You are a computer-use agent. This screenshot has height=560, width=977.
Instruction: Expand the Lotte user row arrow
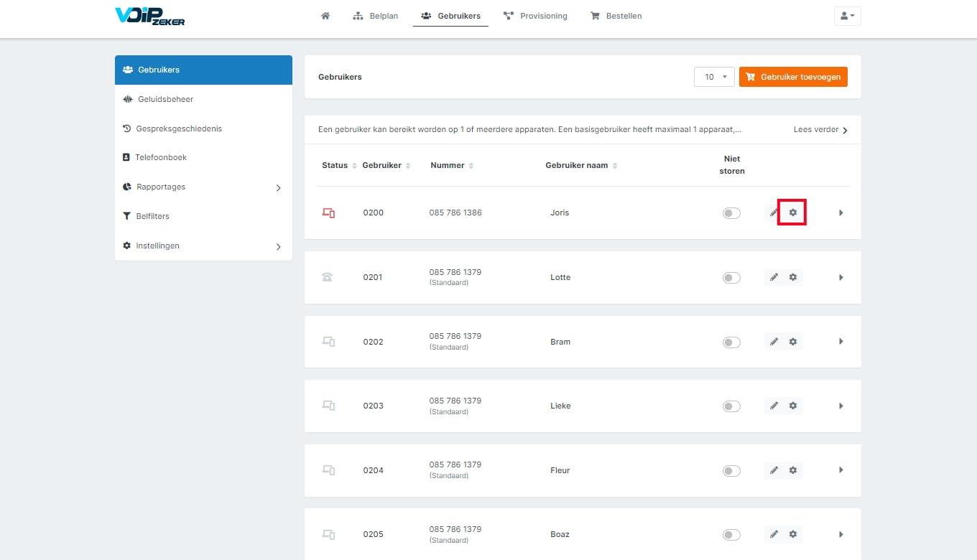click(x=841, y=277)
